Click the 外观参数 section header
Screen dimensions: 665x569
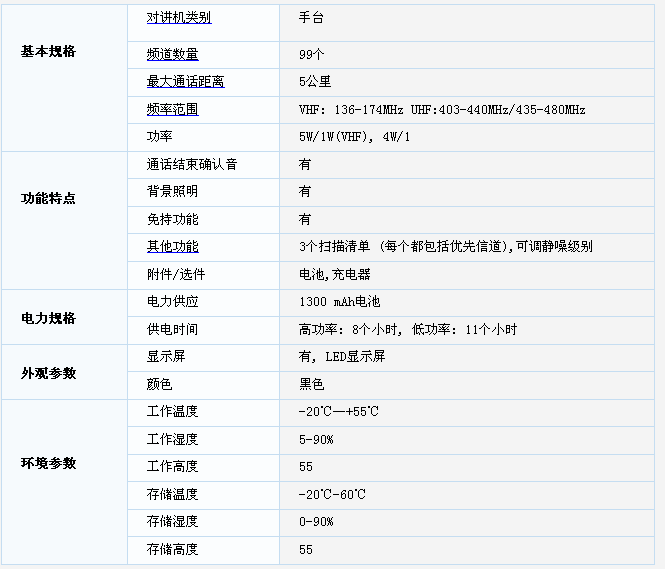coord(48,373)
